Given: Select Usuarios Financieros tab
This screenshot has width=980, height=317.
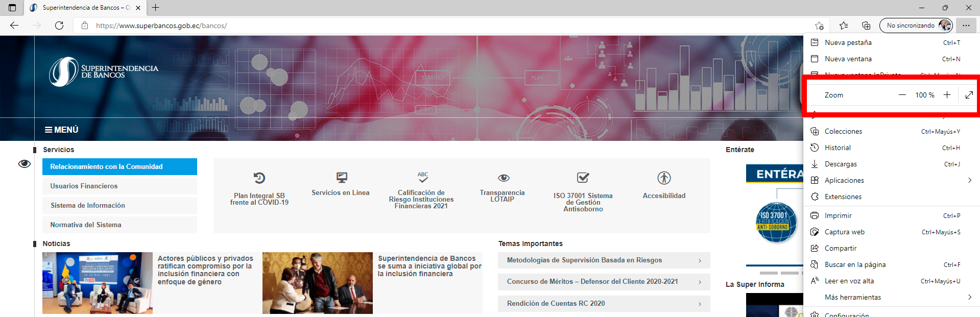Looking at the screenshot, I should [x=119, y=186].
